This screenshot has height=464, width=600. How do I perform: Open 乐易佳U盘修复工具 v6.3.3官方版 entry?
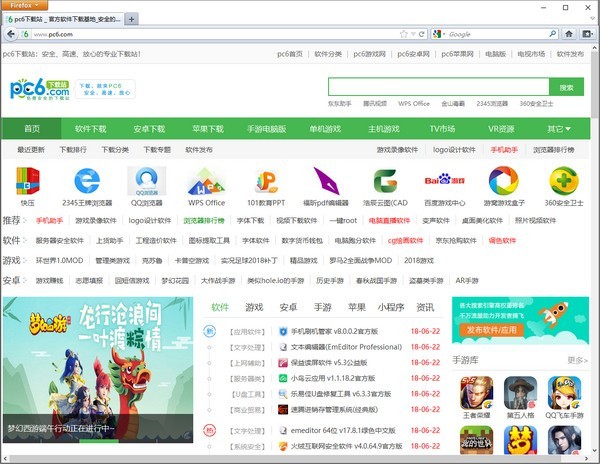(x=341, y=394)
